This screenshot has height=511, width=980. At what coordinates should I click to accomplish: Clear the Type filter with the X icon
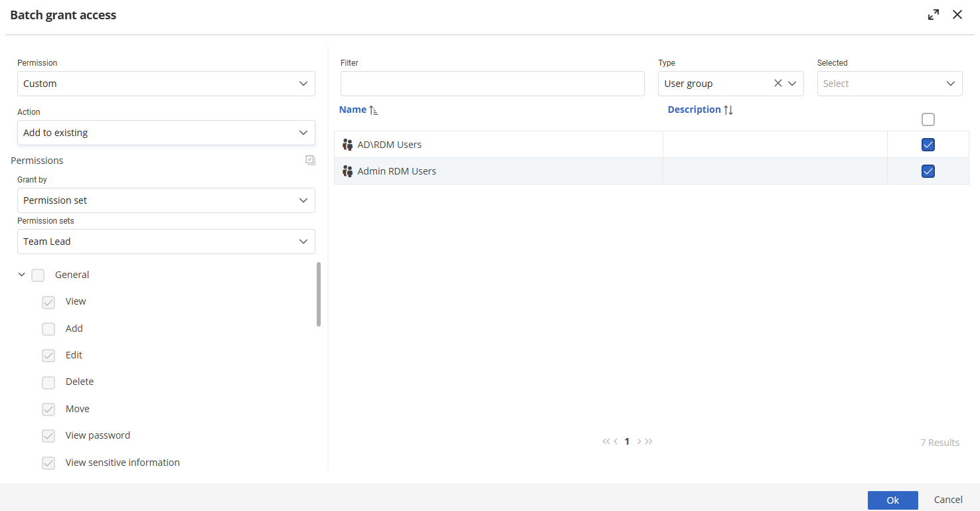pos(777,84)
